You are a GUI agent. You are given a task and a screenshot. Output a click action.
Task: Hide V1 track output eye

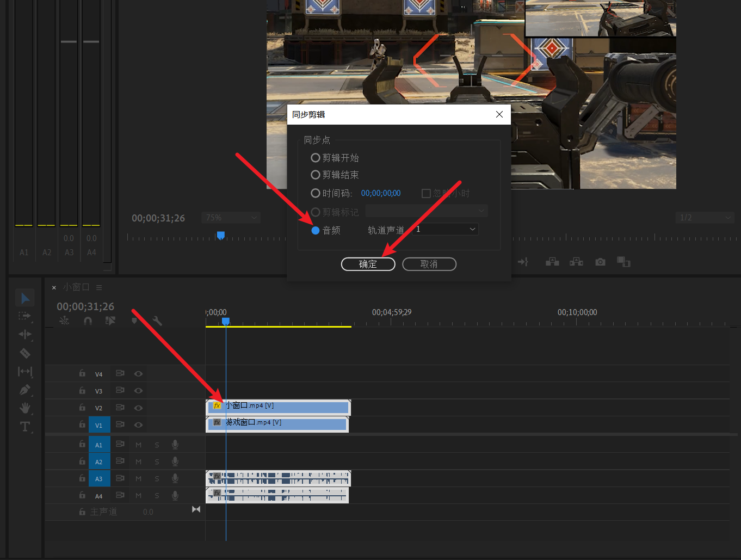(x=138, y=424)
